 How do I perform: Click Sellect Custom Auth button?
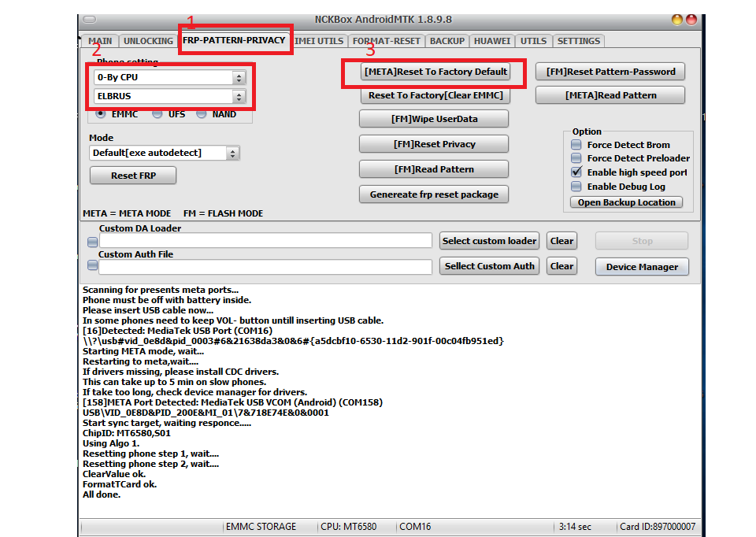pos(489,266)
